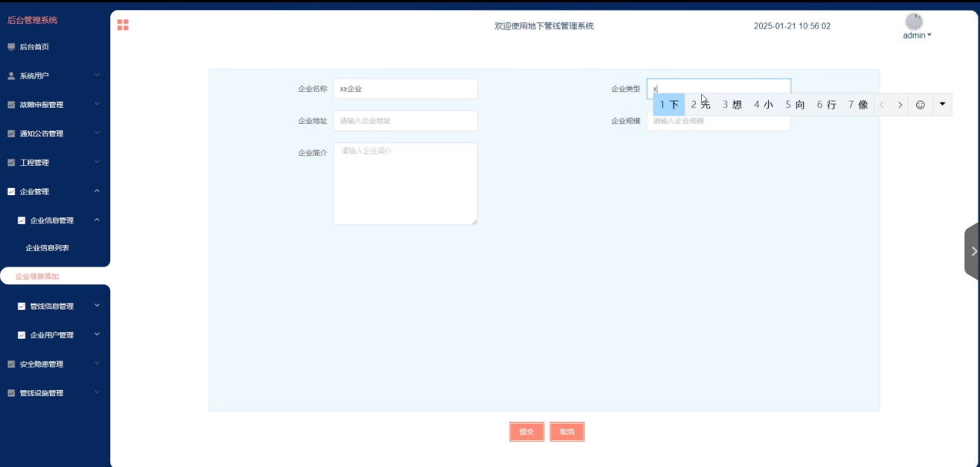Click the 企业用户管理 submenu icon

tap(22, 335)
